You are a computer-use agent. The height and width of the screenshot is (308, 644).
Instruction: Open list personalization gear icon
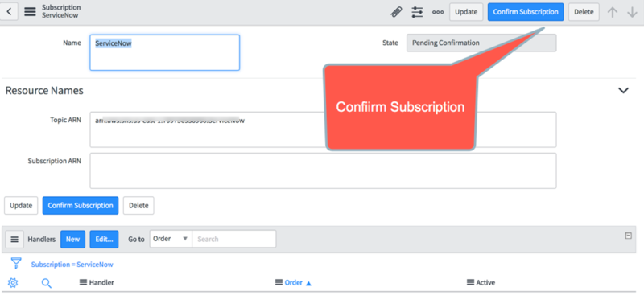[x=13, y=282]
